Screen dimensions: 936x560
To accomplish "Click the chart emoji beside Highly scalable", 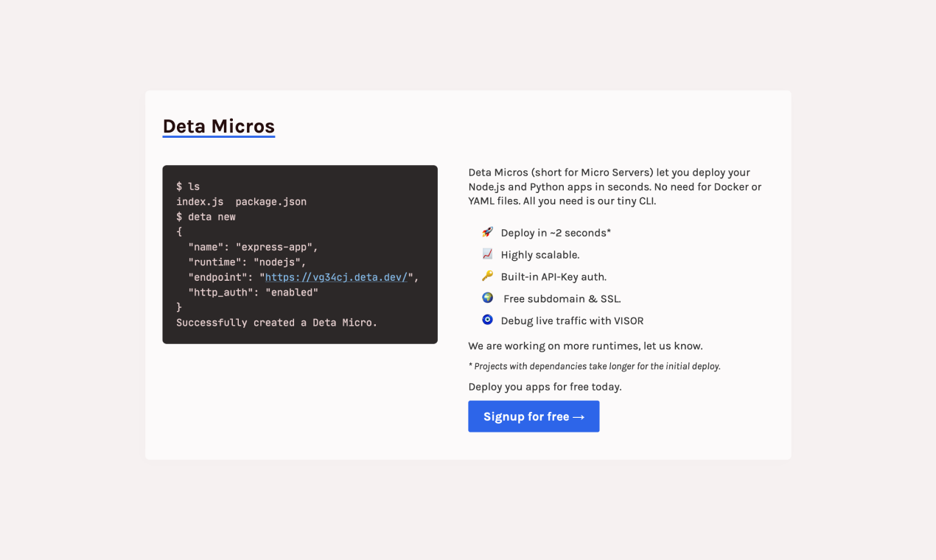I will [x=487, y=254].
